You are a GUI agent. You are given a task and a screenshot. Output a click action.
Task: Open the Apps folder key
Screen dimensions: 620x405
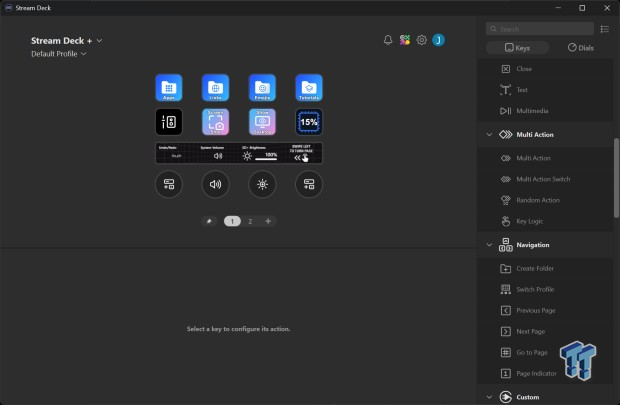click(x=169, y=87)
